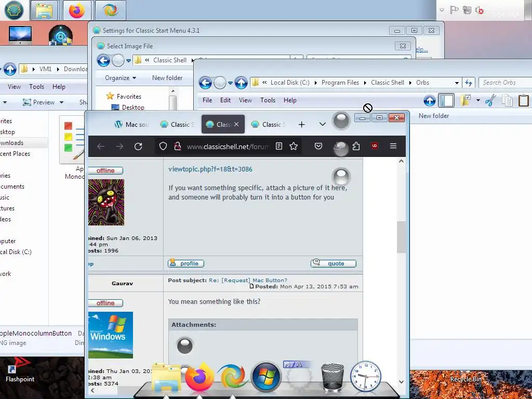This screenshot has height=399, width=532.
Task: Go up one level in Orbs Explorer window
Action: coord(241,83)
